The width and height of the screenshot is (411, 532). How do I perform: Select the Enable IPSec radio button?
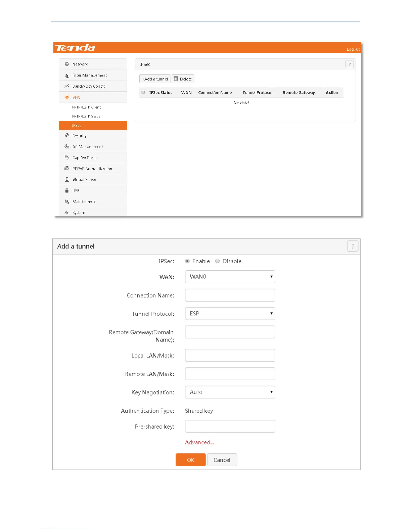tap(187, 261)
